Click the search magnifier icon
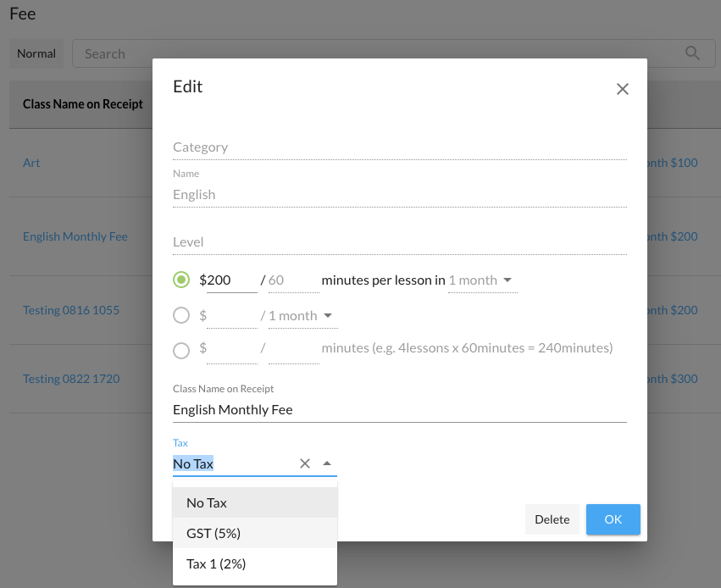Screen dimensions: 721x588 (693, 53)
